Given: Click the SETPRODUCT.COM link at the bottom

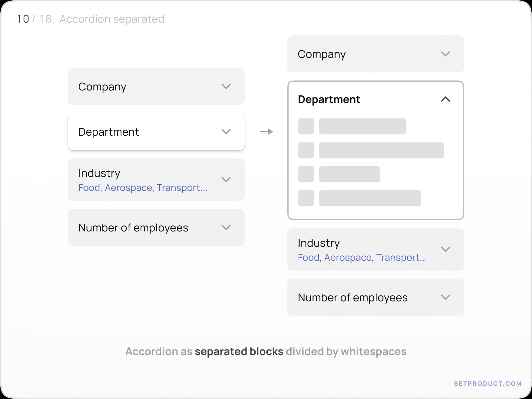Looking at the screenshot, I should point(487,383).
